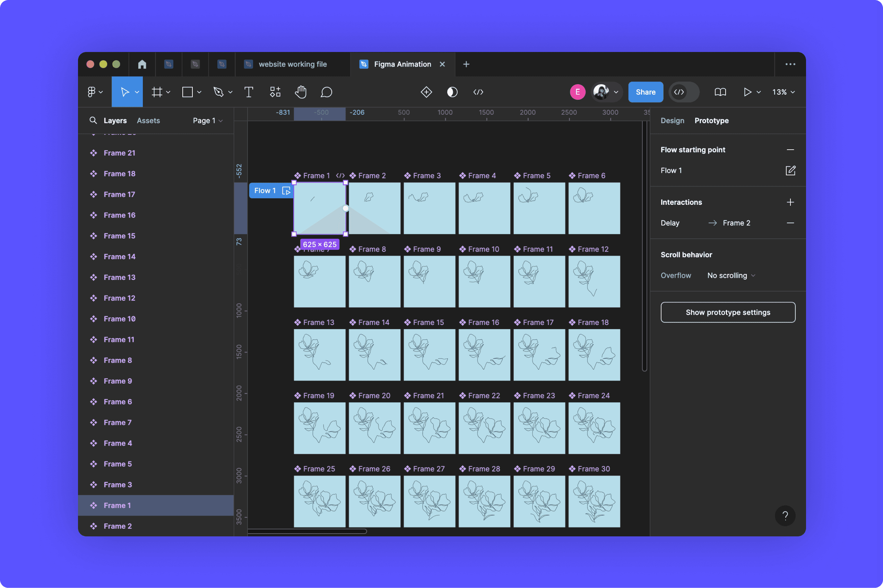Select the Move tool

click(124, 92)
